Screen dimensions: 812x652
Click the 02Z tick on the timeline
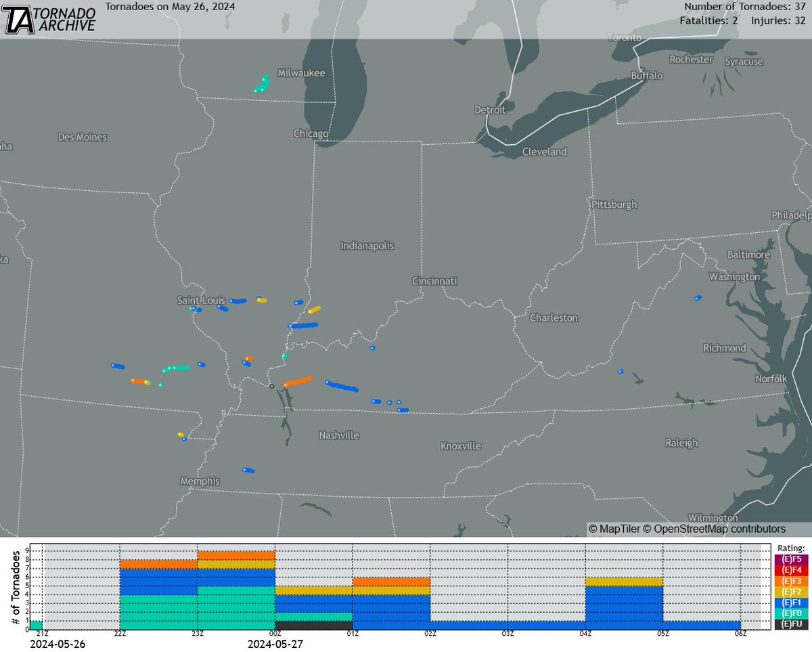[x=430, y=635]
